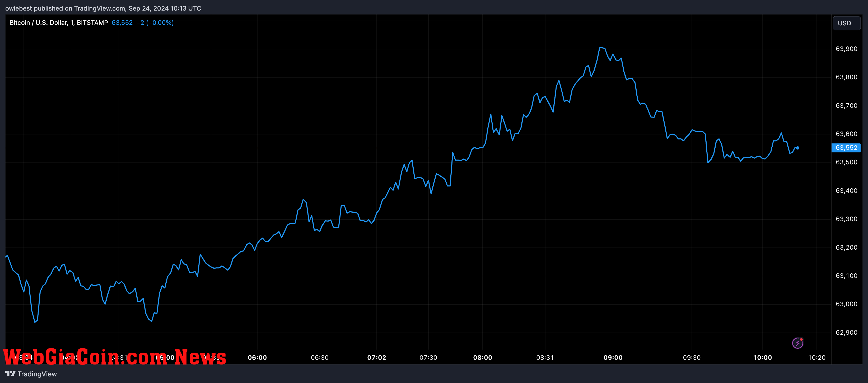Click the 63,600 price axis label
This screenshot has width=868, height=383.
[846, 134]
